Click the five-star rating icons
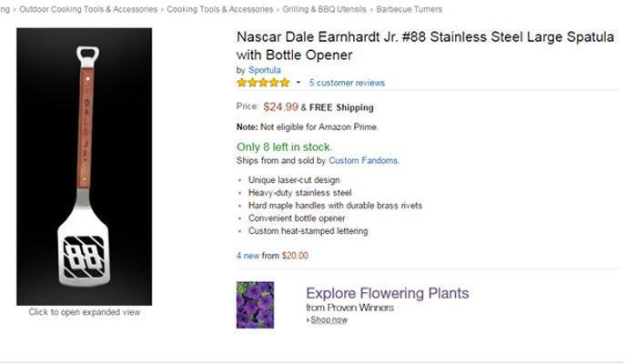This screenshot has height=364, width=637. tap(262, 83)
